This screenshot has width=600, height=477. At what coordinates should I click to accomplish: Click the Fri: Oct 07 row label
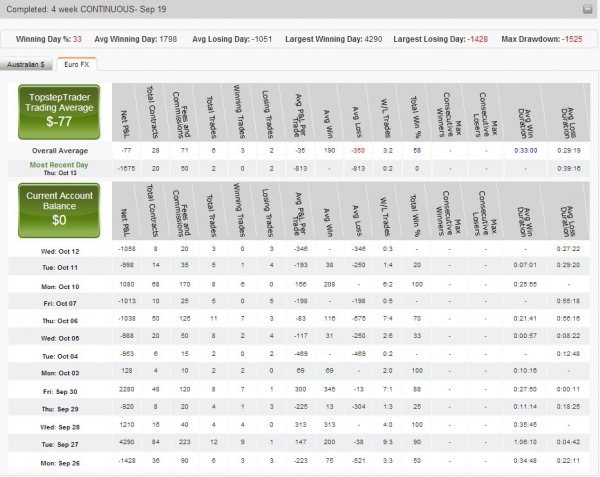pos(60,303)
